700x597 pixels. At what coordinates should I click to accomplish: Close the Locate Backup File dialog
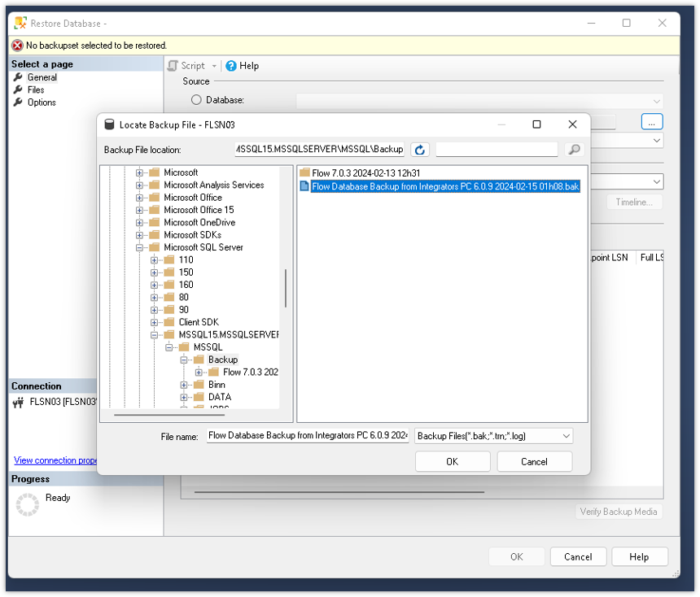tap(572, 124)
